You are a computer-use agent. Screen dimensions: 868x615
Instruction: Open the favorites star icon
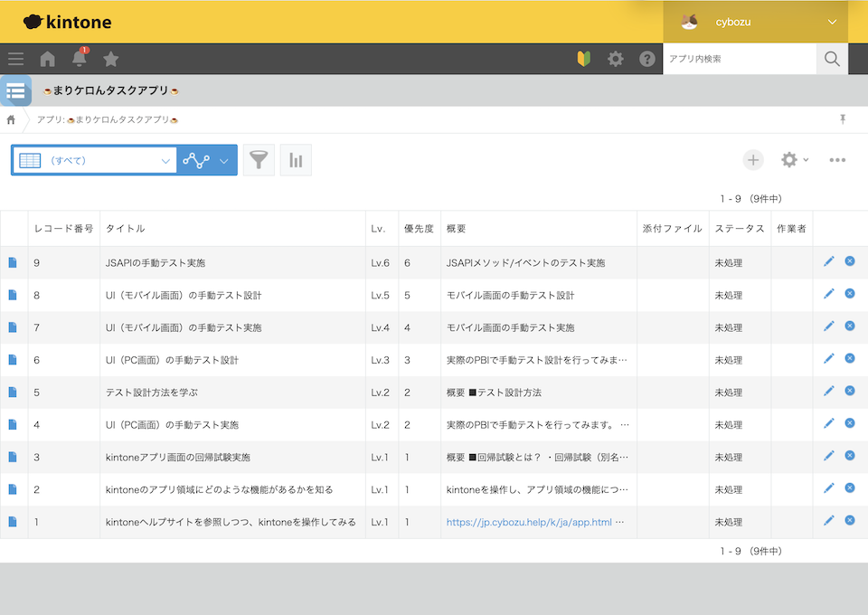point(111,59)
